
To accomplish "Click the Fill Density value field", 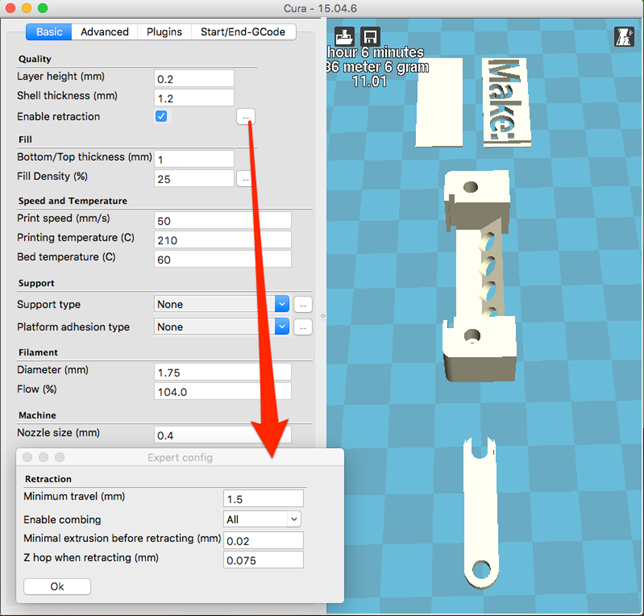I will tap(194, 179).
